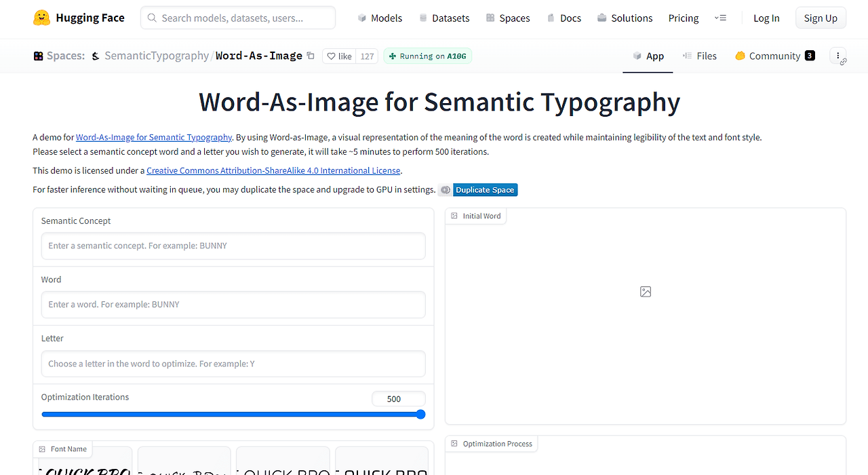Select the second font sample thumbnail
Viewport: 868px width, 475px height.
click(x=184, y=461)
